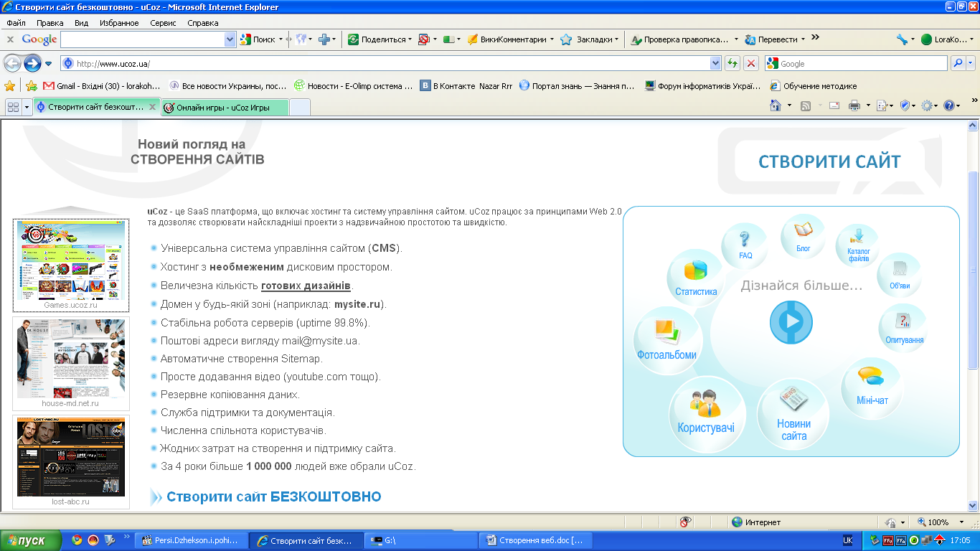Open the Перевести dropdown
This screenshot has width=980, height=551.
803,39
